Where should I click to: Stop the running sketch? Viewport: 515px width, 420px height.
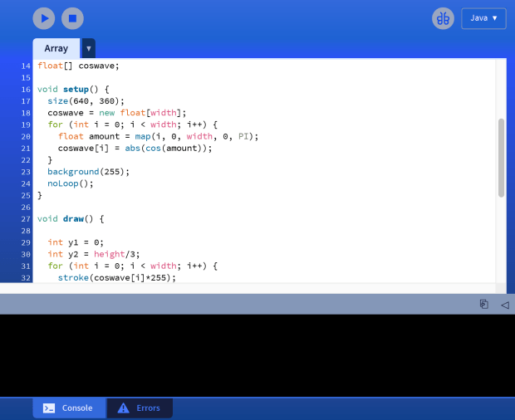72,18
